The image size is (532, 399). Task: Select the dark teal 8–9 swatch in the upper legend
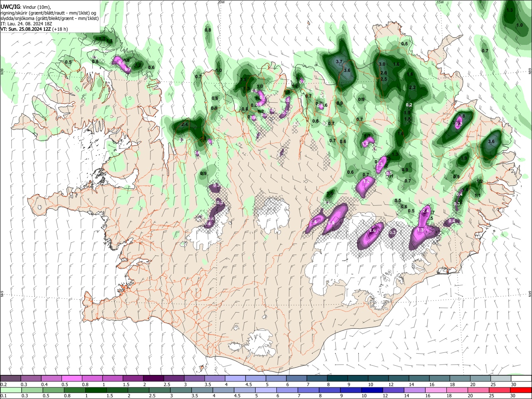tap(337, 379)
